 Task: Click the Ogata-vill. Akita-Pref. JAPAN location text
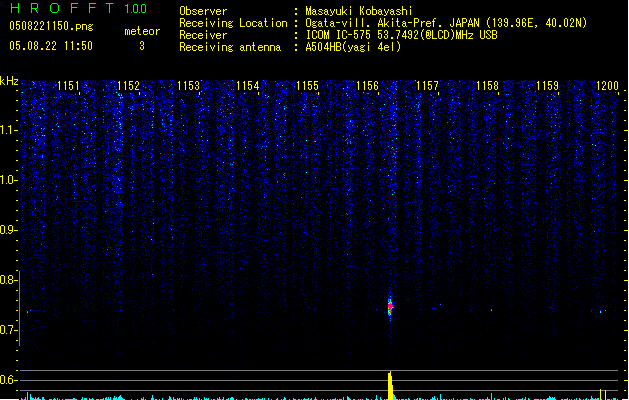(x=446, y=23)
